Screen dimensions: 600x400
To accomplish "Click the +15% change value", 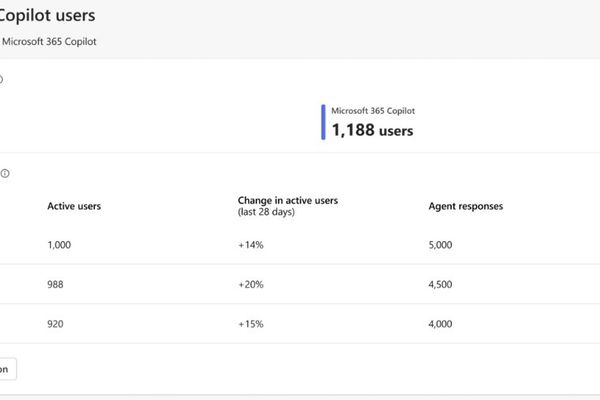I will click(251, 324).
